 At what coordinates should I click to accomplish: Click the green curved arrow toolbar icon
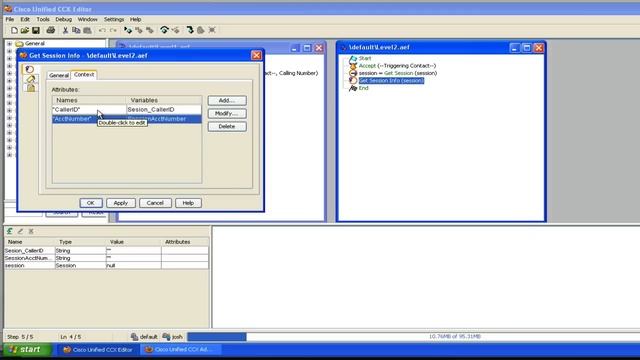coord(190,30)
